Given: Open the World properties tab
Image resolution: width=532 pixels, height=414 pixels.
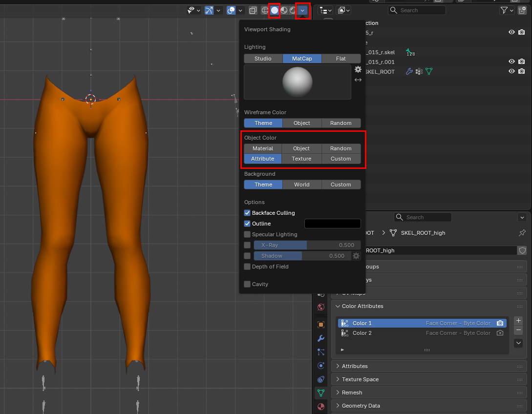Looking at the screenshot, I should 320,307.
